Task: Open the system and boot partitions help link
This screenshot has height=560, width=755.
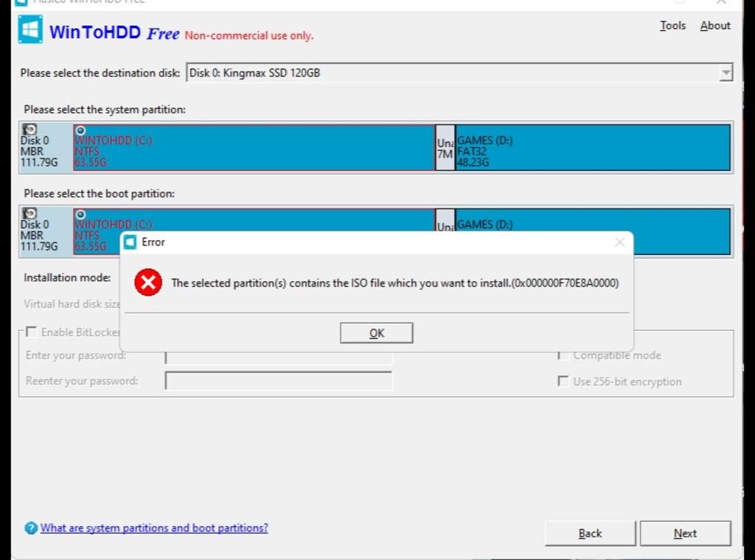Action: (x=154, y=528)
